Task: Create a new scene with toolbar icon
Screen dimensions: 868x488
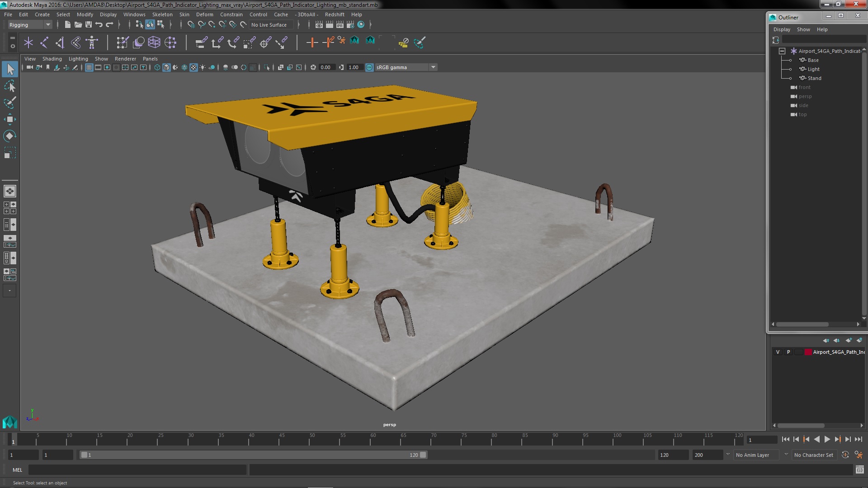Action: click(67, 25)
